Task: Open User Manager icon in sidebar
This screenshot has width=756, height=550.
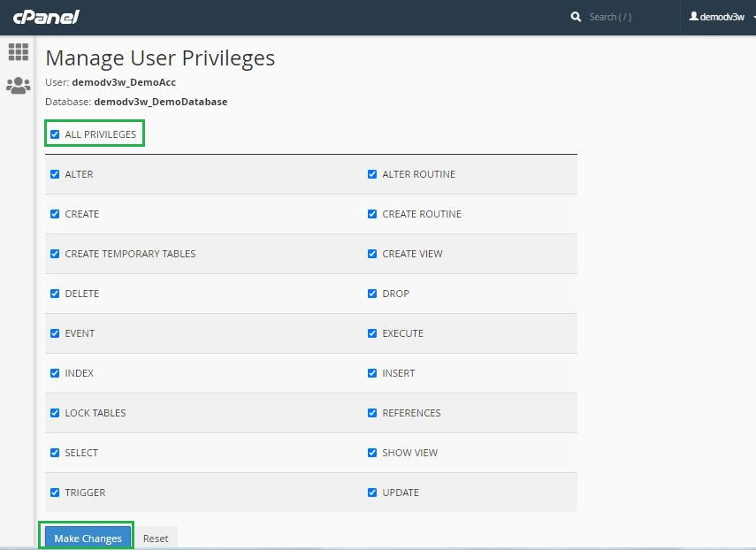Action: point(19,86)
